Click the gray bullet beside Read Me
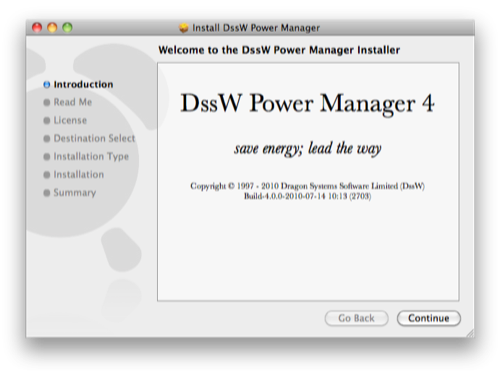The width and height of the screenshot is (500, 378). pyautogui.click(x=47, y=102)
